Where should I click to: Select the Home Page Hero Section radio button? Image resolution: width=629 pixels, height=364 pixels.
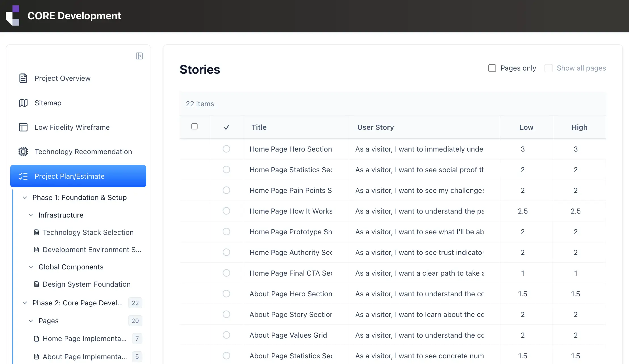click(226, 149)
